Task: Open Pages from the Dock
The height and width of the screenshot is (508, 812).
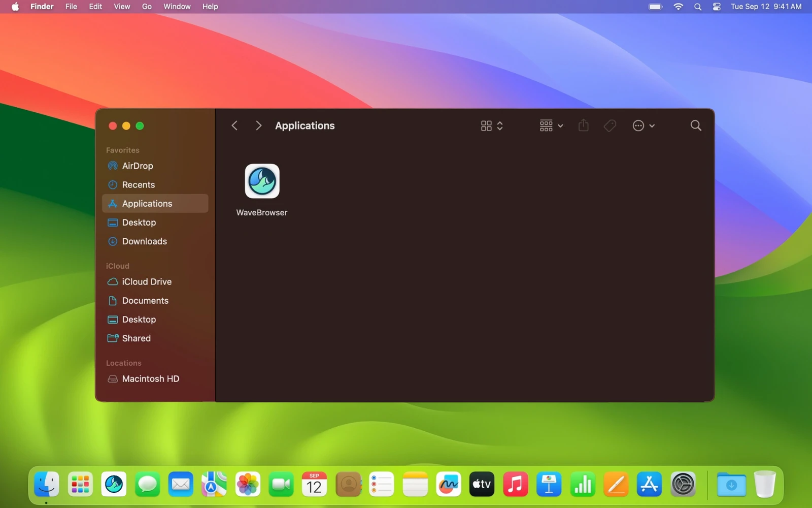Action: [x=616, y=484]
